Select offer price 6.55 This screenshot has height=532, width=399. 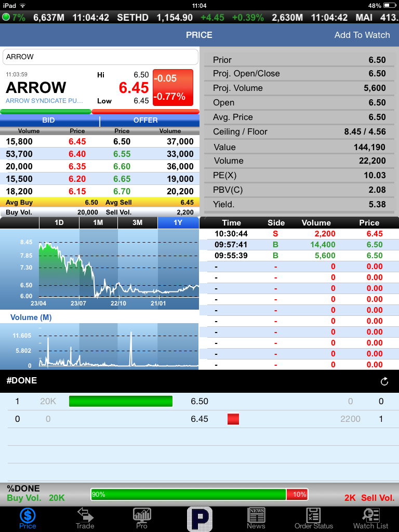click(122, 154)
